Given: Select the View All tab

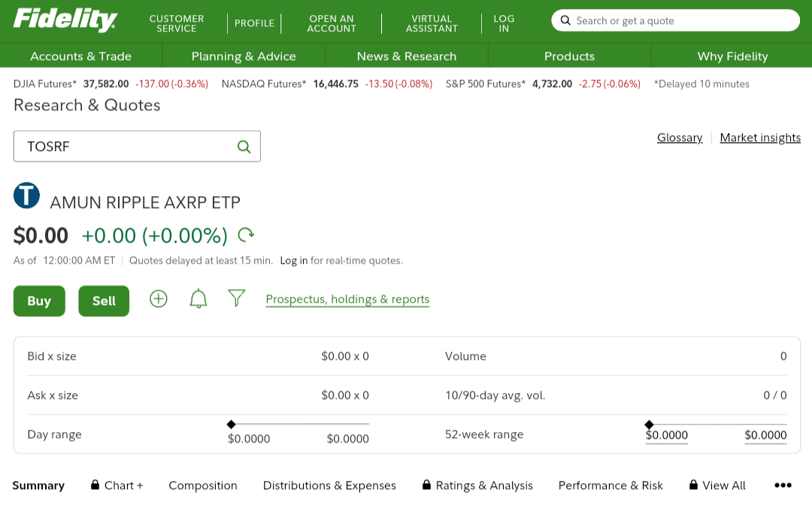Looking at the screenshot, I should [724, 485].
